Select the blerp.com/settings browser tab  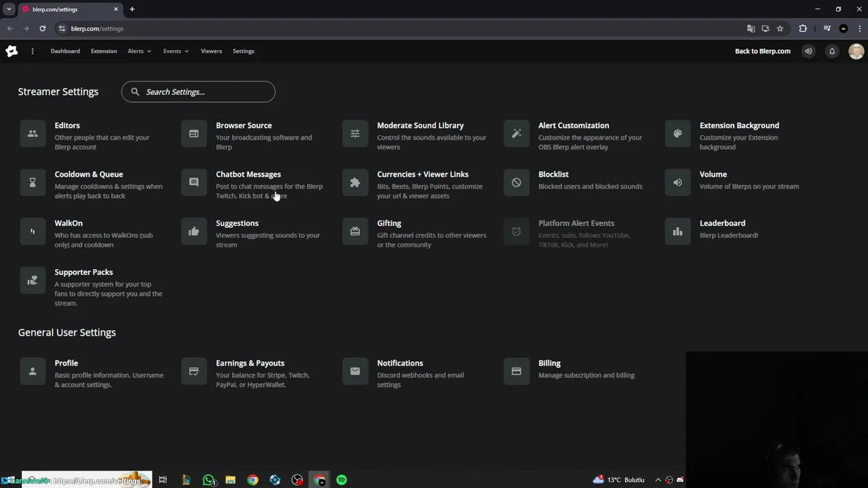pos(71,9)
